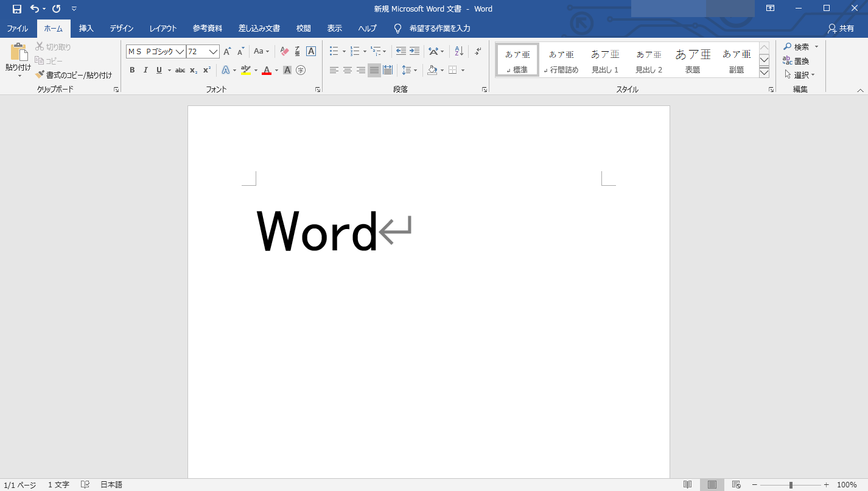Click the bullets list icon
Image resolution: width=868 pixels, height=491 pixels.
pos(334,51)
